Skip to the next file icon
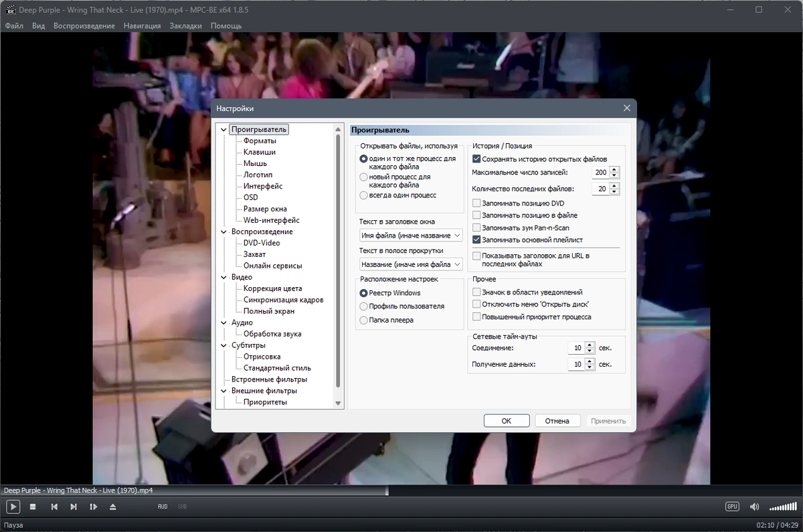 74,507
